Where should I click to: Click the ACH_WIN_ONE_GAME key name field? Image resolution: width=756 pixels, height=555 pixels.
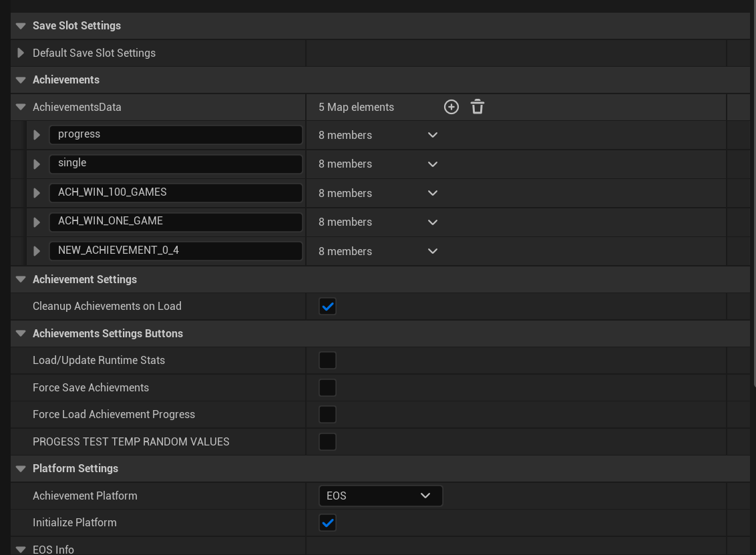point(176,221)
